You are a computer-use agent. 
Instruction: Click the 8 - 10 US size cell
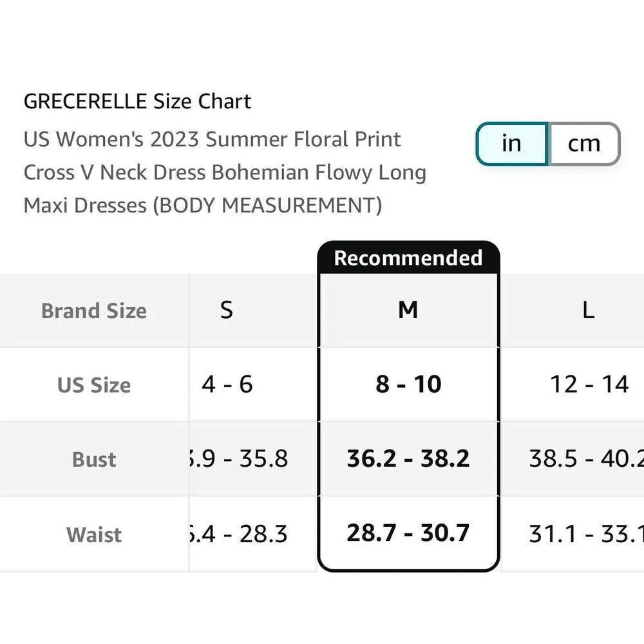[408, 384]
